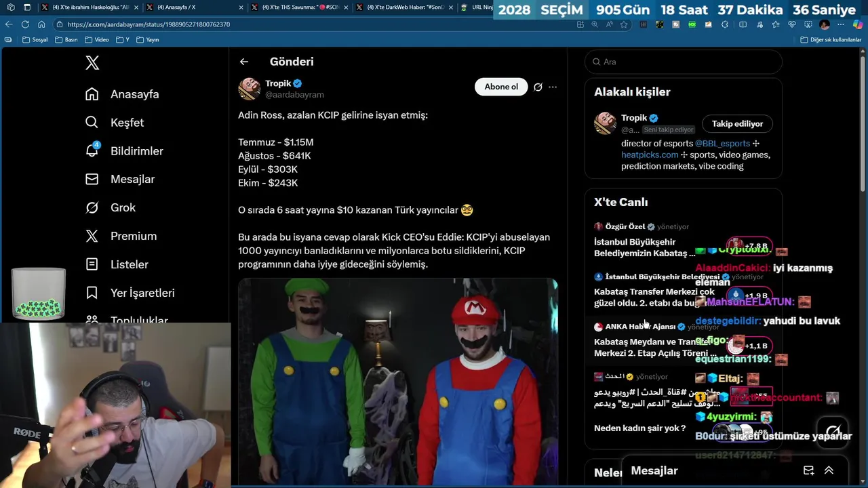Click Grok explain icon on post
The height and width of the screenshot is (488, 868).
(538, 87)
